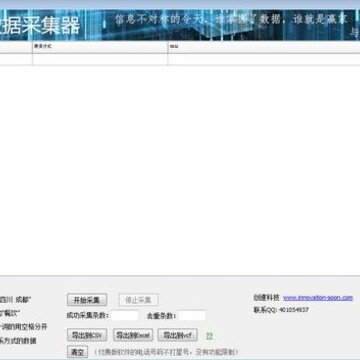Click the green ?? help link

pyautogui.click(x=209, y=336)
